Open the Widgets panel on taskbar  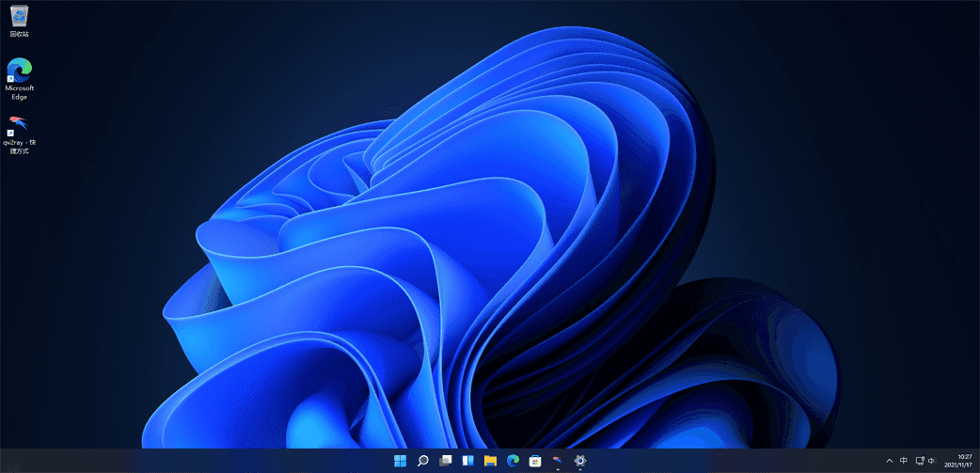pyautogui.click(x=467, y=461)
